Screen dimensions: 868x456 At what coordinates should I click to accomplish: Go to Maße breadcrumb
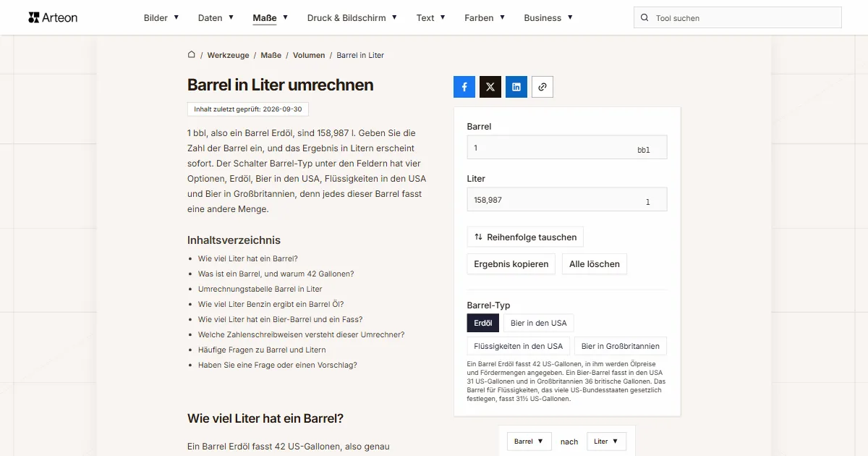(x=271, y=55)
